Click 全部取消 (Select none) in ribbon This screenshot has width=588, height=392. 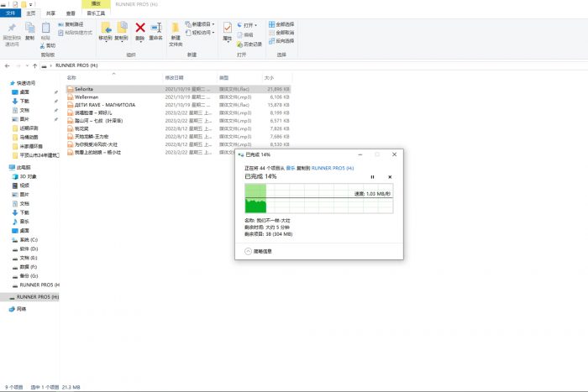282,32
